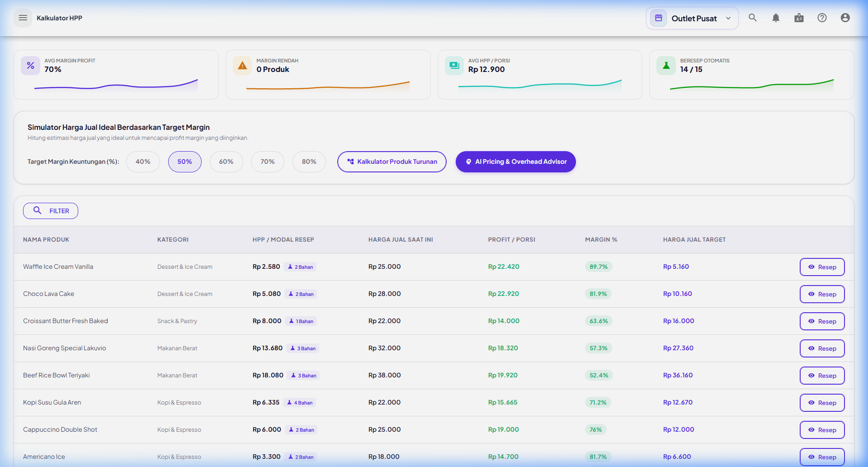Open the hamburger navigation menu
Viewport: 868px width, 467px height.
pos(23,18)
